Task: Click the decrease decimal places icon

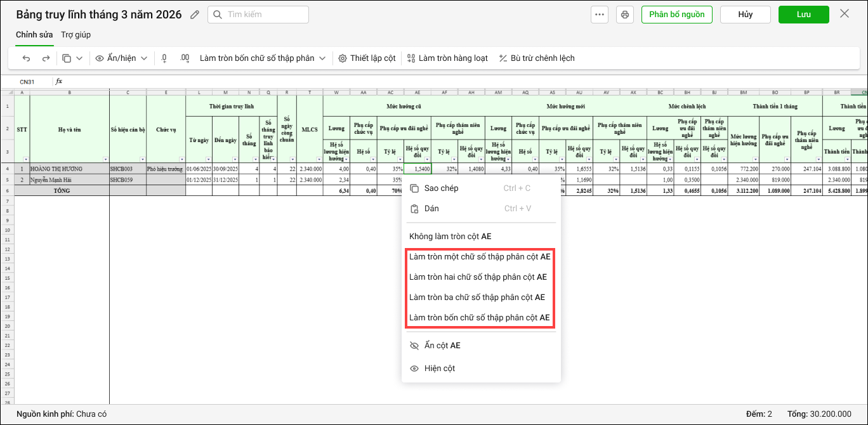Action: tap(164, 58)
